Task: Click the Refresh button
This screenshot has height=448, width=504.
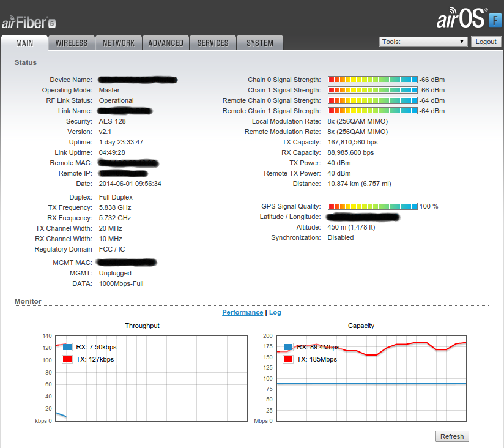Action: [452, 436]
